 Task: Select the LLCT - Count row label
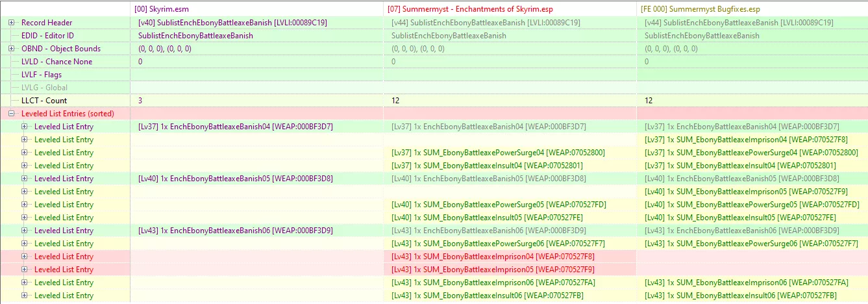tap(44, 101)
